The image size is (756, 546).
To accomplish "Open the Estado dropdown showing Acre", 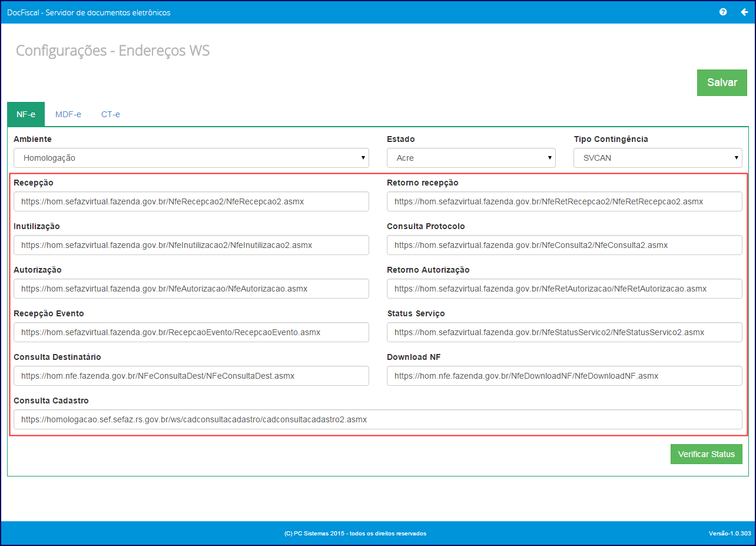I will (471, 158).
